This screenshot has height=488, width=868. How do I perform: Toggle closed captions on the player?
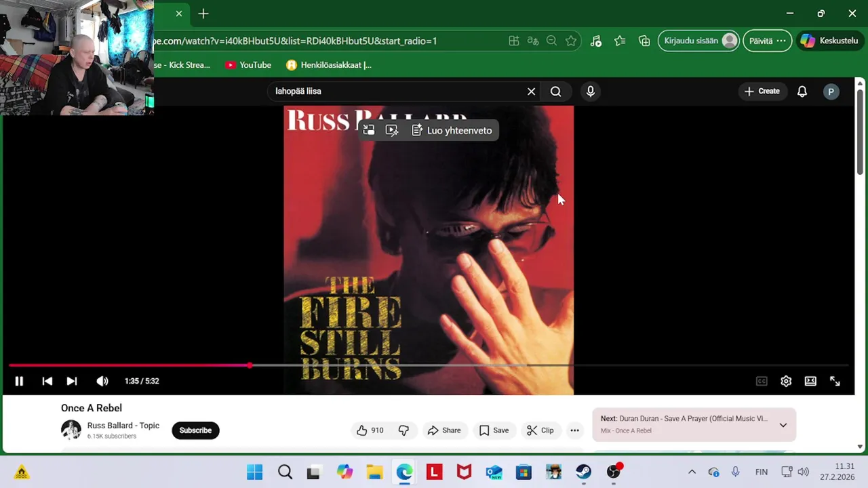pyautogui.click(x=762, y=381)
